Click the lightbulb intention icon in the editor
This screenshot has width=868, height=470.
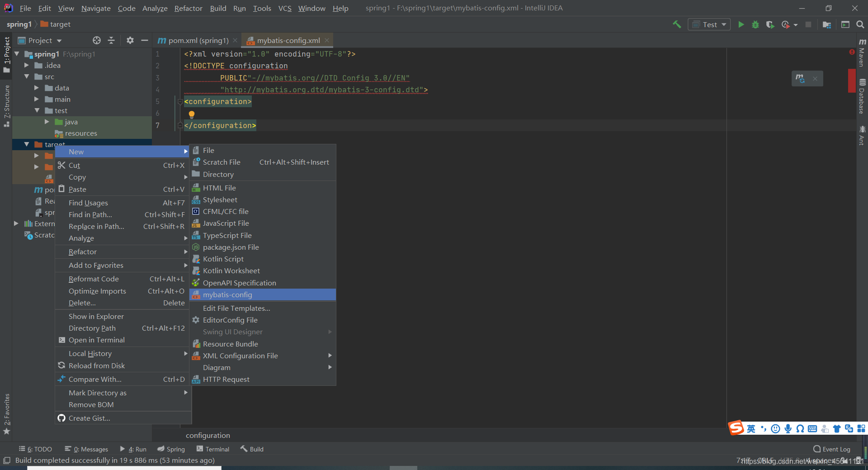click(x=192, y=114)
